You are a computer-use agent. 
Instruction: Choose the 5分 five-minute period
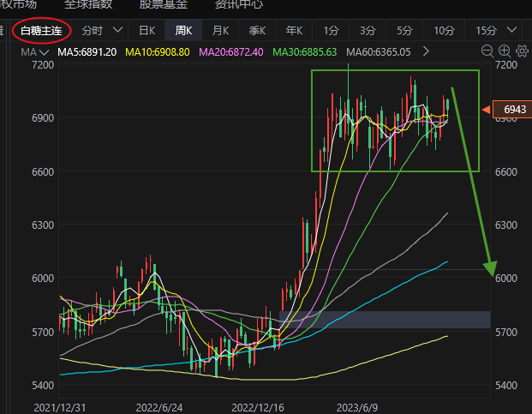(404, 31)
